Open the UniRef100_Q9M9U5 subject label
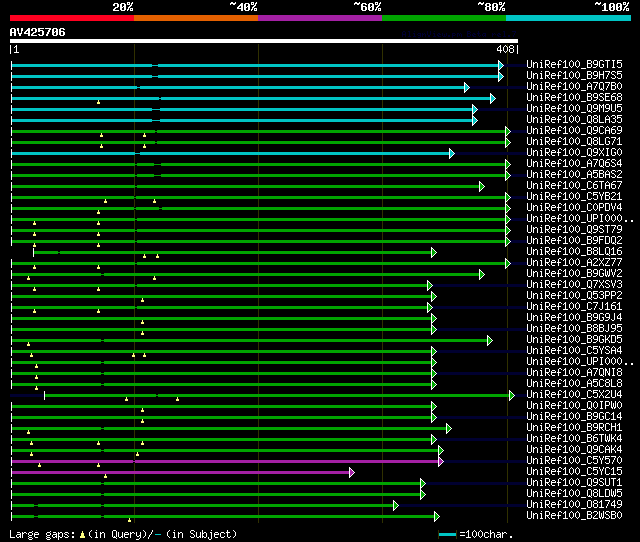Viewport: 640px width, 542px height. [574, 109]
